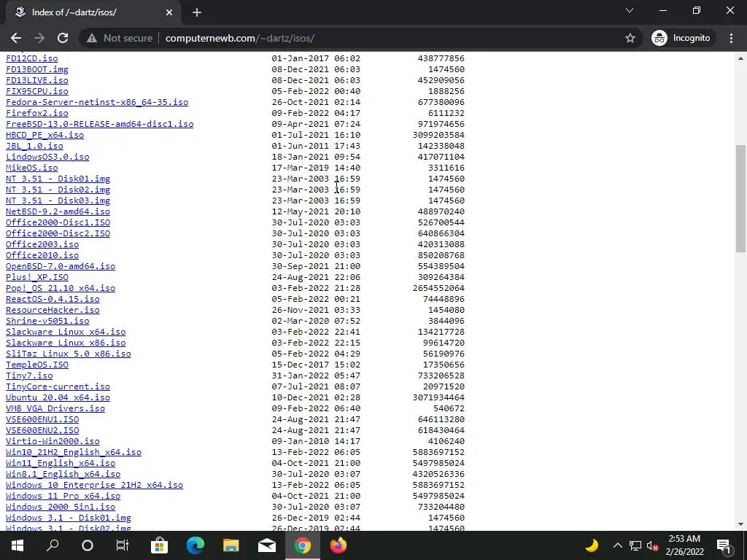The image size is (747, 560).
Task: Open MikeOS.iso link
Action: (32, 168)
